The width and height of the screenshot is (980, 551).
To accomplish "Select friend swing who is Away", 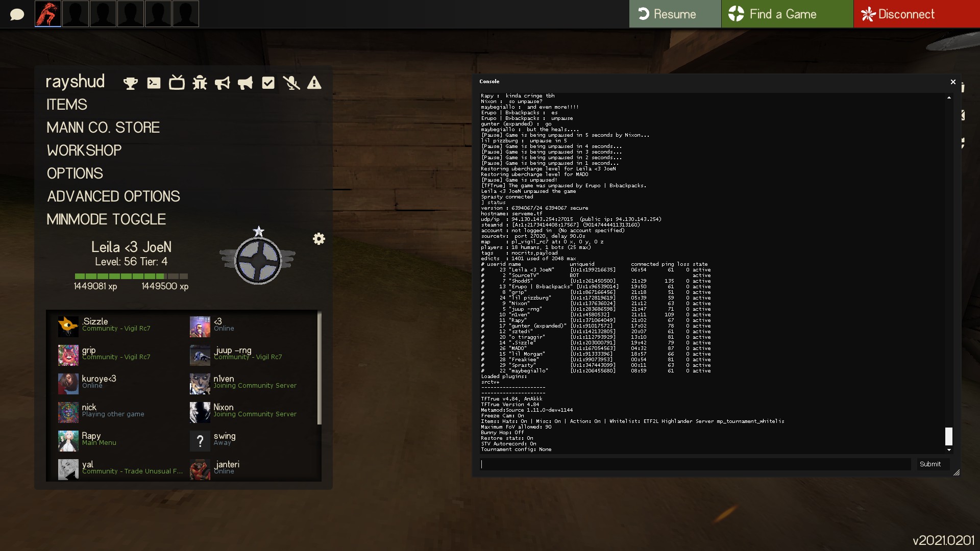I will pyautogui.click(x=252, y=440).
